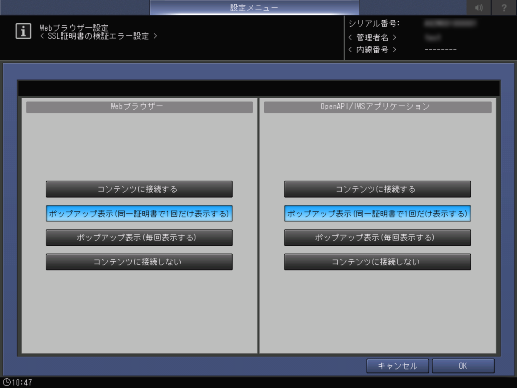Select Webブラウザー ポップアップ表示(毎回表示する) option
517x388 pixels.
139,237
